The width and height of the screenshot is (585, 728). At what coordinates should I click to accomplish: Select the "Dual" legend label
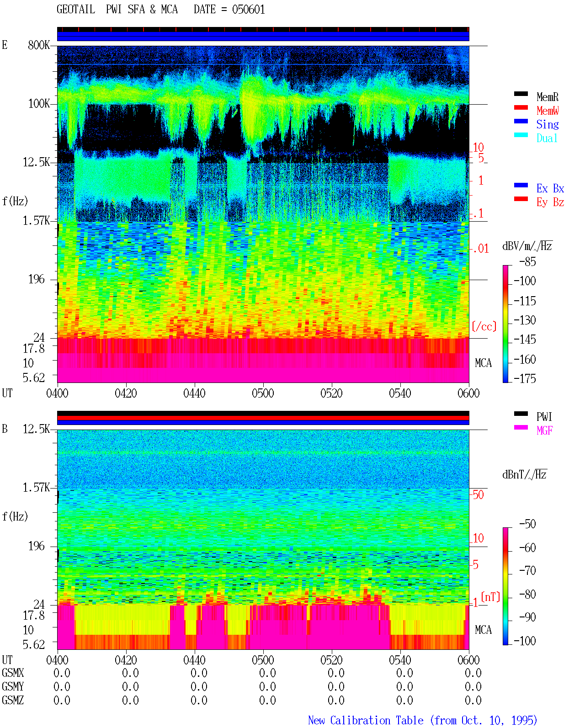(x=548, y=138)
